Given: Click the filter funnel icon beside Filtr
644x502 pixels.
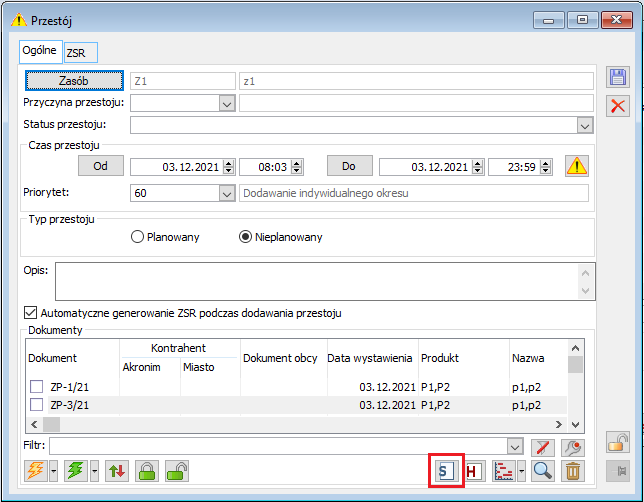Looking at the screenshot, I should coord(543,447).
